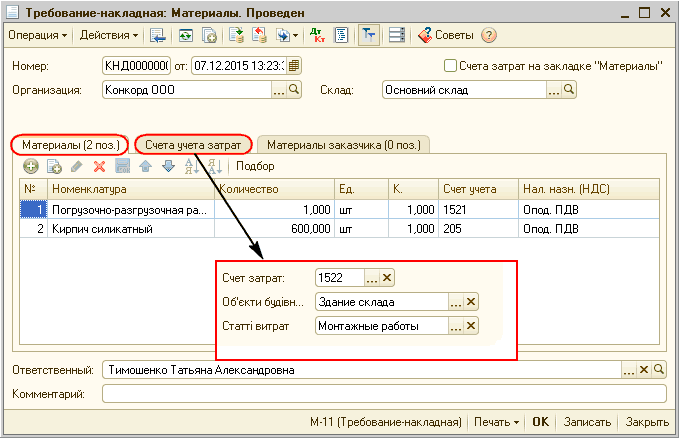The height and width of the screenshot is (438, 679).
Task: Move row up with blue arrow icon
Action: (145, 166)
